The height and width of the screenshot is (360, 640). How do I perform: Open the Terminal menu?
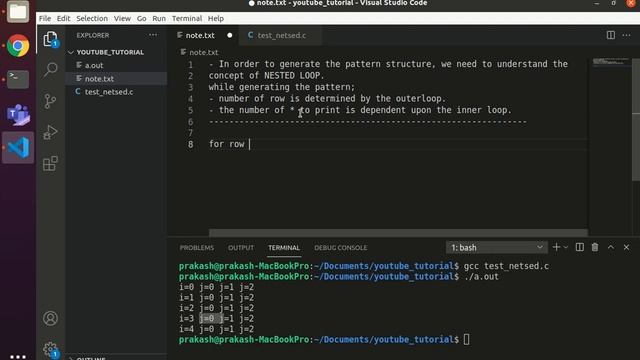187,18
